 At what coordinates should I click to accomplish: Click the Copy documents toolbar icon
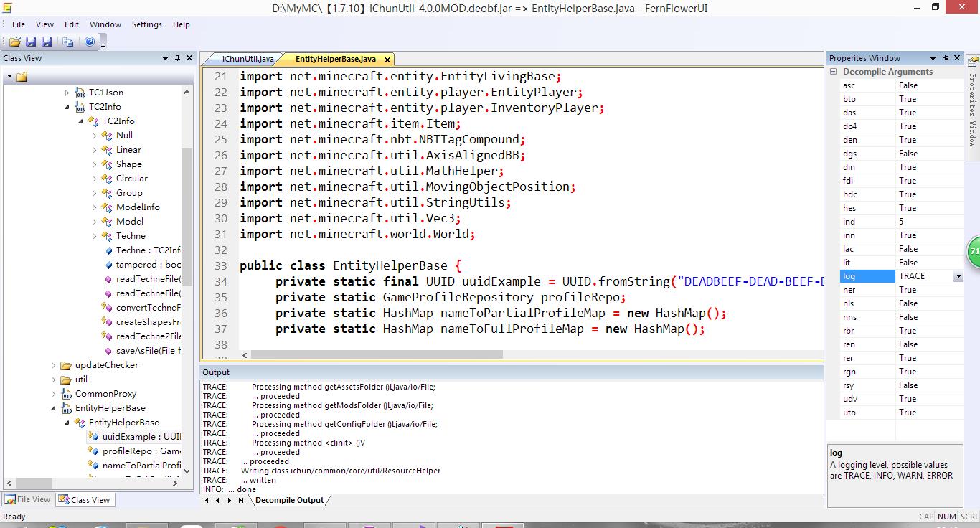[x=68, y=42]
